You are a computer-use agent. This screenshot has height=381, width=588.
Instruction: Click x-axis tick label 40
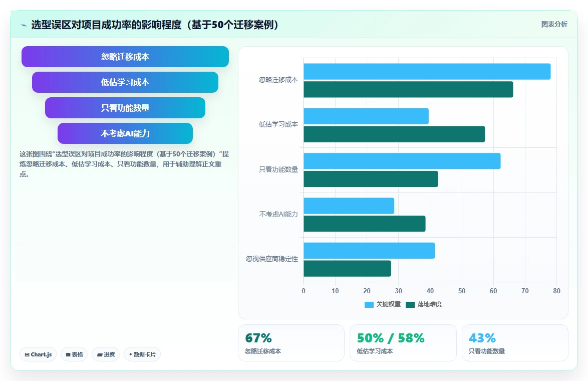[x=430, y=291]
